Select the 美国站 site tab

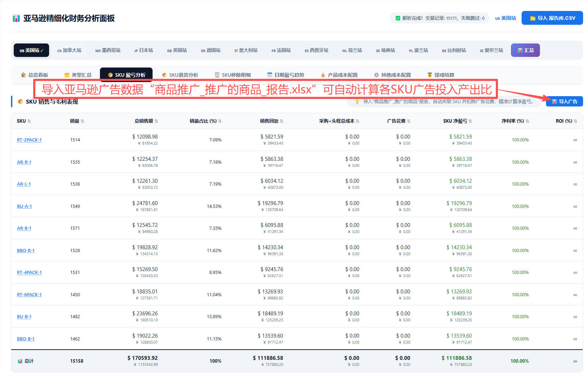coord(31,50)
